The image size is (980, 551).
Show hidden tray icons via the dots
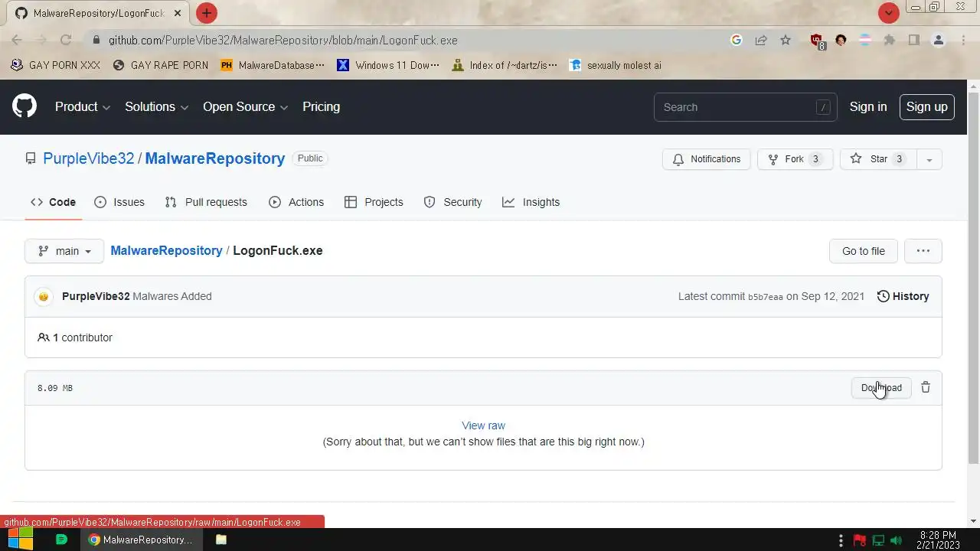click(841, 540)
